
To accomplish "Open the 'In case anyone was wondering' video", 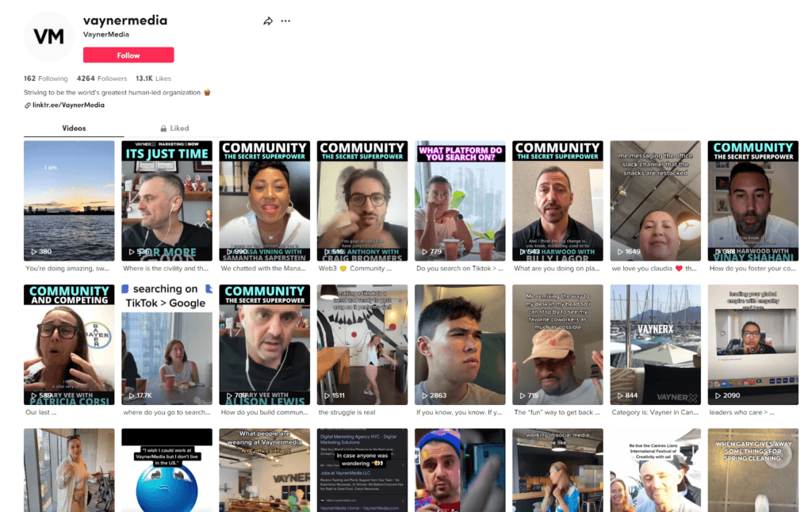I will click(x=362, y=470).
